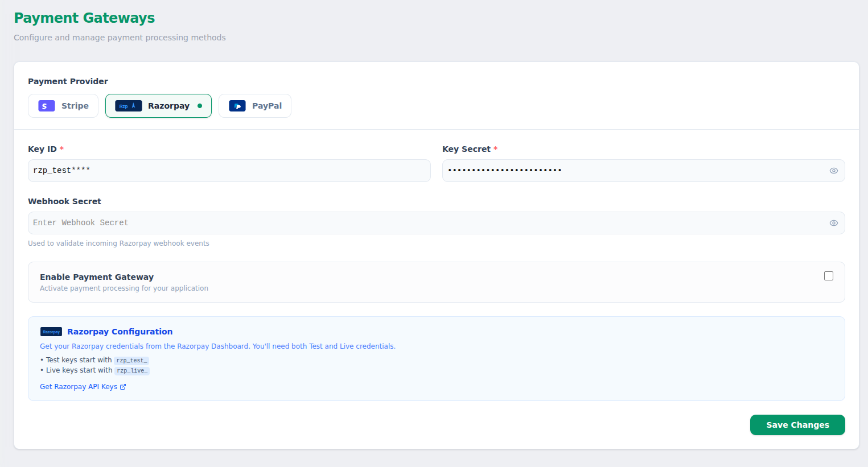Click the 'rzp_live_' code snippet

(132, 370)
